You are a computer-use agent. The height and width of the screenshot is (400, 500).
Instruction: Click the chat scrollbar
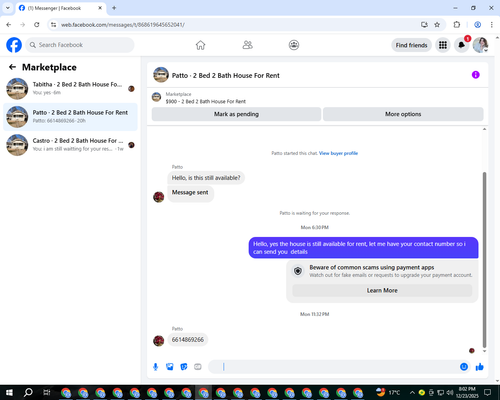click(484, 260)
